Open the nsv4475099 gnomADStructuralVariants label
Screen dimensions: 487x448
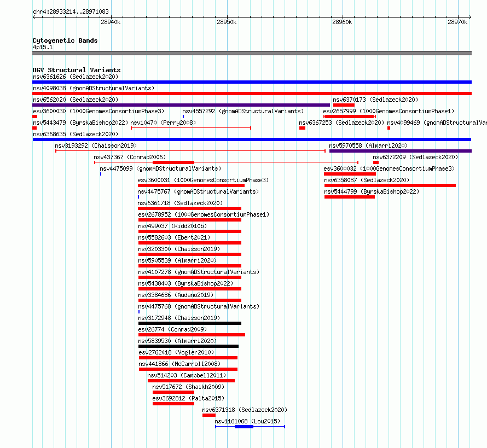pyautogui.click(x=160, y=168)
